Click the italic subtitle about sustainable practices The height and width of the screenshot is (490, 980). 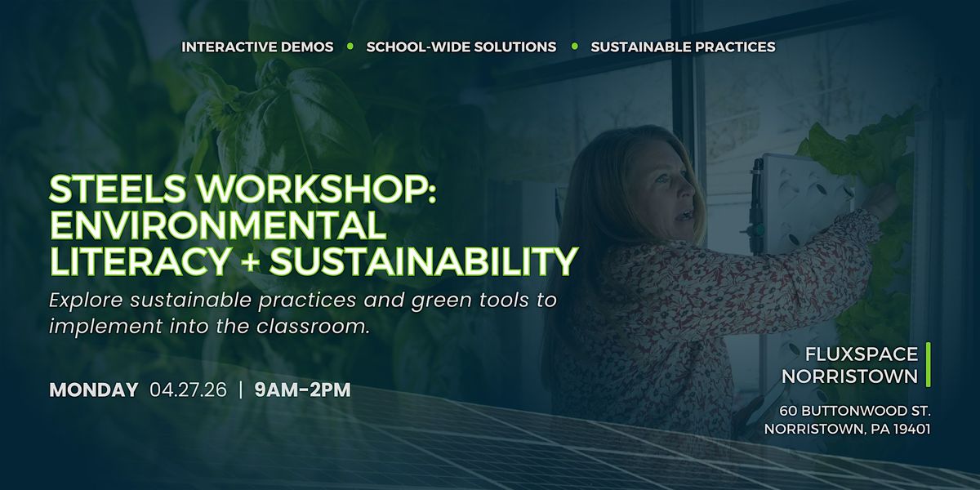tap(302, 311)
